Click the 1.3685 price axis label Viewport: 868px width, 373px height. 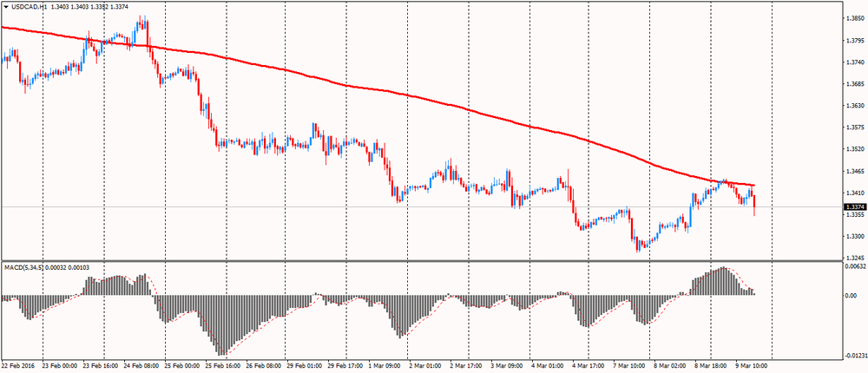coord(856,84)
